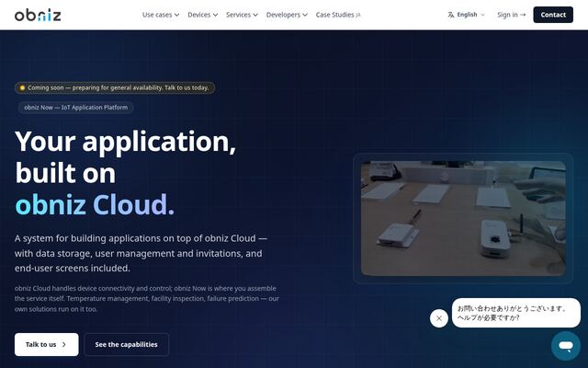Image resolution: width=588 pixels, height=368 pixels.
Task: Click the Contact button
Action: (x=553, y=15)
